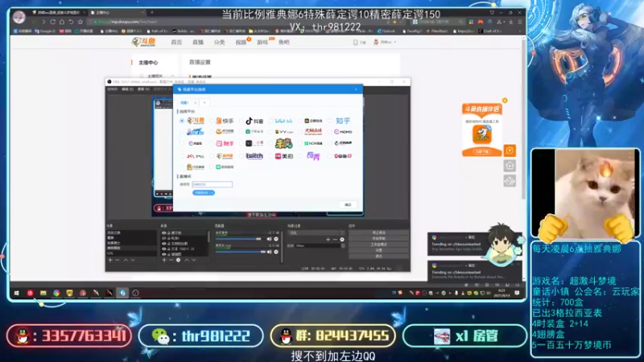This screenshot has height=362, width=644.
Task: Click the Douyu logo in site header
Action: click(144, 42)
